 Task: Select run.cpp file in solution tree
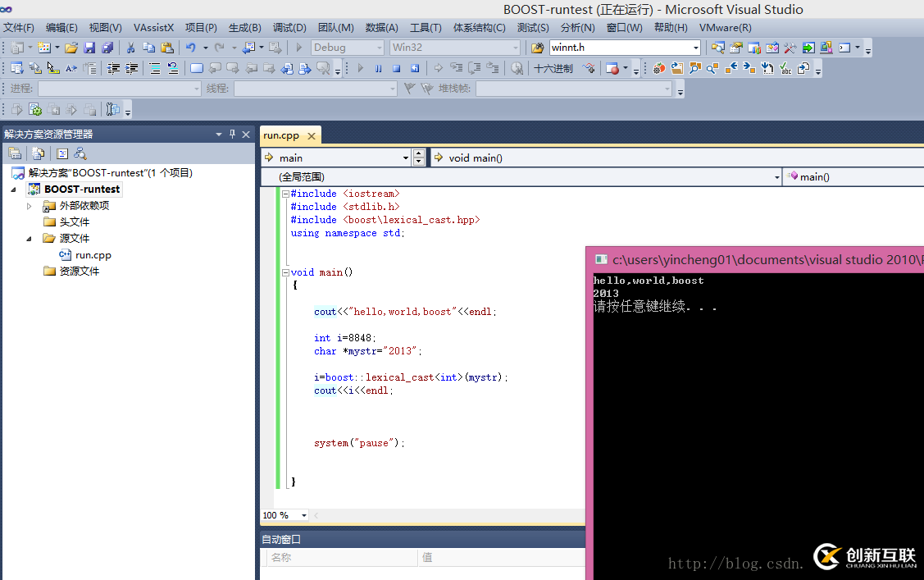[93, 255]
